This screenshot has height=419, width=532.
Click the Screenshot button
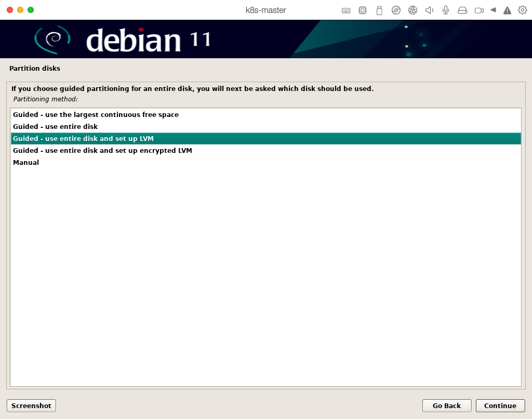click(x=31, y=406)
